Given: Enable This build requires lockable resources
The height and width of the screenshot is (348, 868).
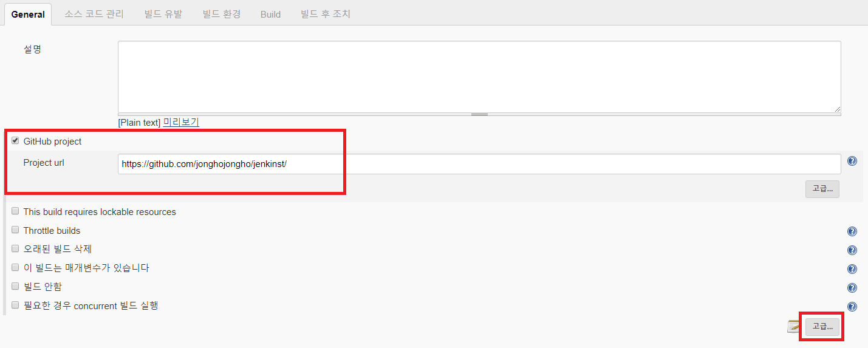Looking at the screenshot, I should pyautogui.click(x=15, y=211).
